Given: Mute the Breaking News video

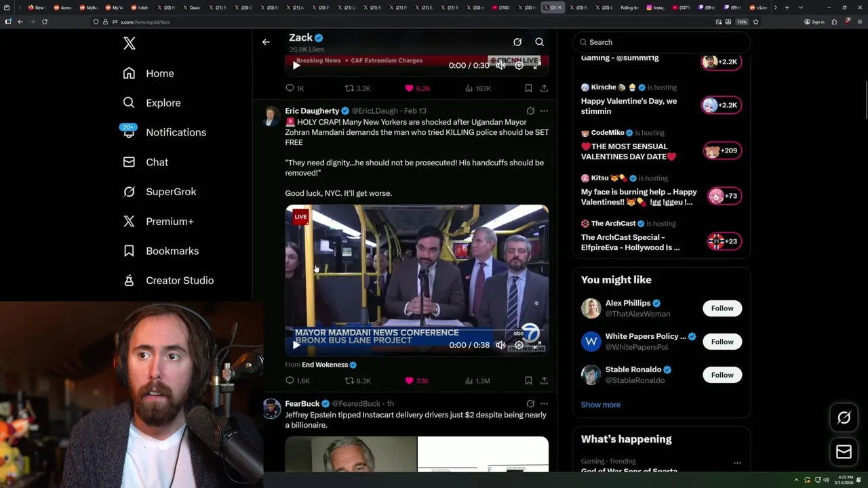Looking at the screenshot, I should click(500, 66).
